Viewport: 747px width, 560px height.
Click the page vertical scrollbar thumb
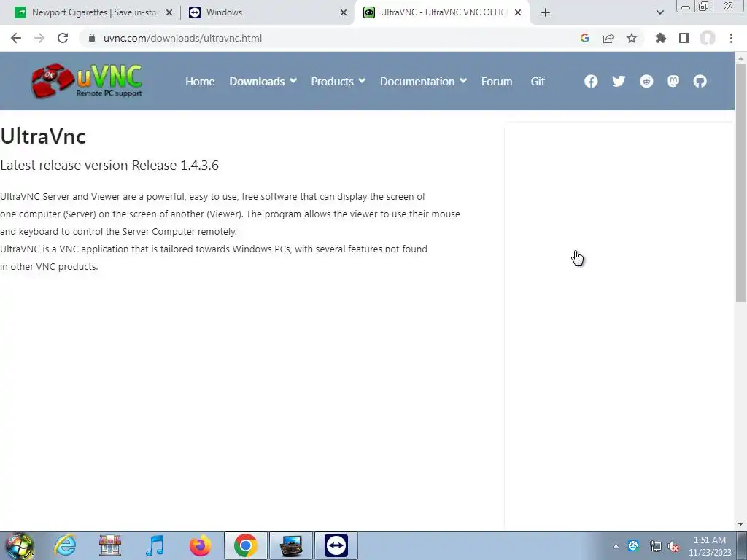point(740,182)
